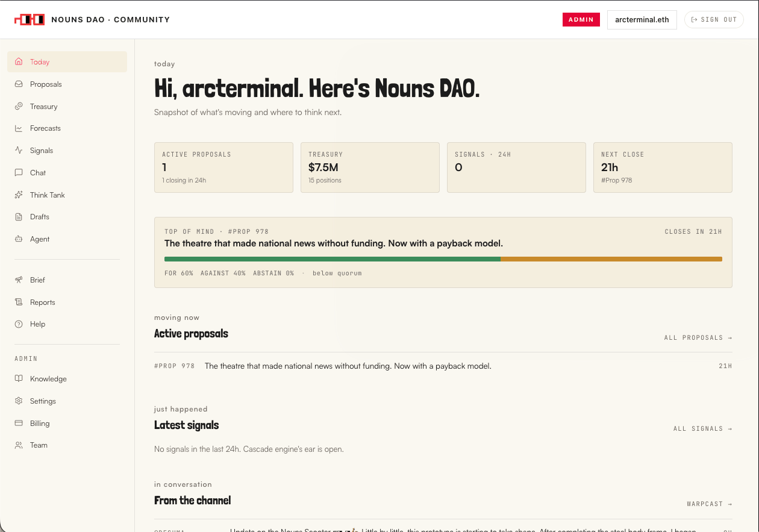Image resolution: width=759 pixels, height=532 pixels.
Task: Click '1 closing in 24h' text
Action: (184, 180)
